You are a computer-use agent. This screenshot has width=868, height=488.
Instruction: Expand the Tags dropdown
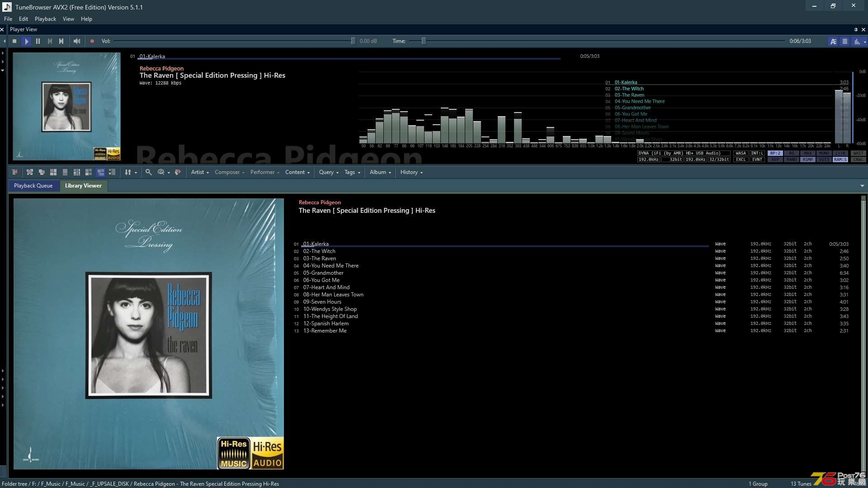tap(352, 172)
